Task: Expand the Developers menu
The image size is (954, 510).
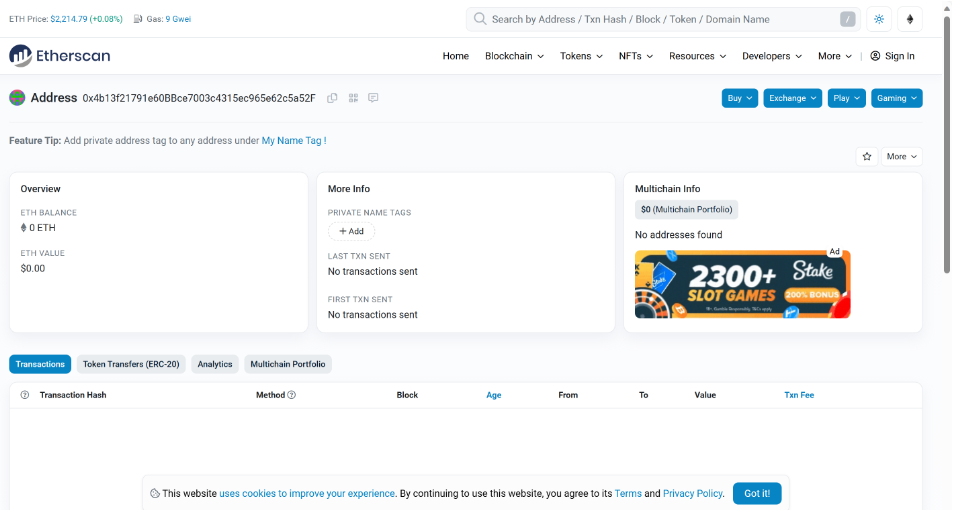Action: (x=772, y=56)
